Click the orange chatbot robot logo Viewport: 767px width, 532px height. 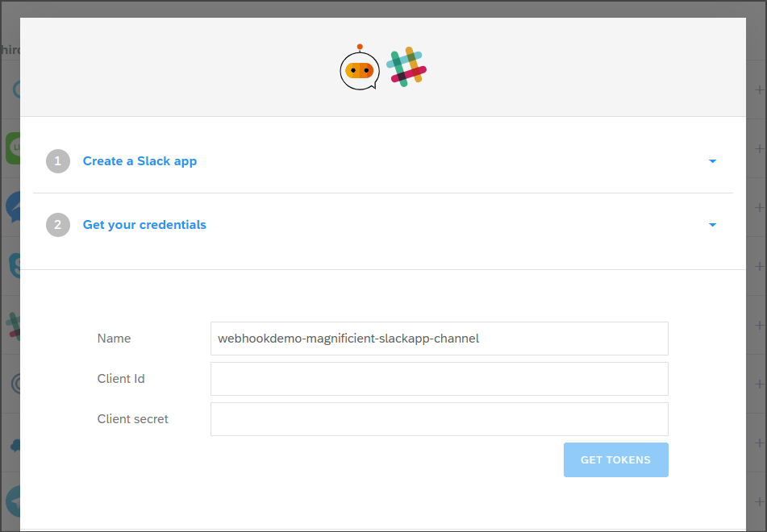[360, 68]
